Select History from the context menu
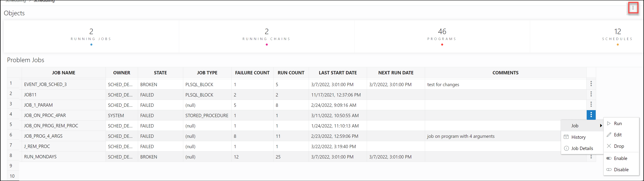 pos(579,137)
